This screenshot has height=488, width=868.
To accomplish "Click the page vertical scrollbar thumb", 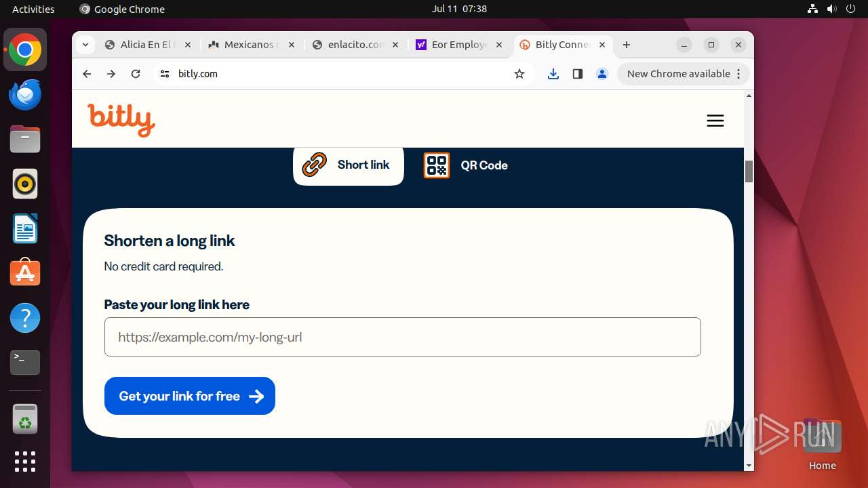I will pos(749,171).
